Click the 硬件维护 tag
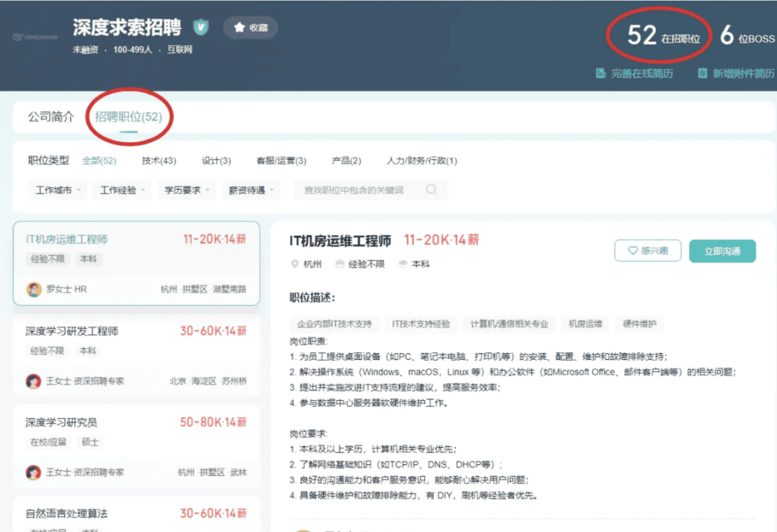777x532 pixels. pyautogui.click(x=640, y=324)
